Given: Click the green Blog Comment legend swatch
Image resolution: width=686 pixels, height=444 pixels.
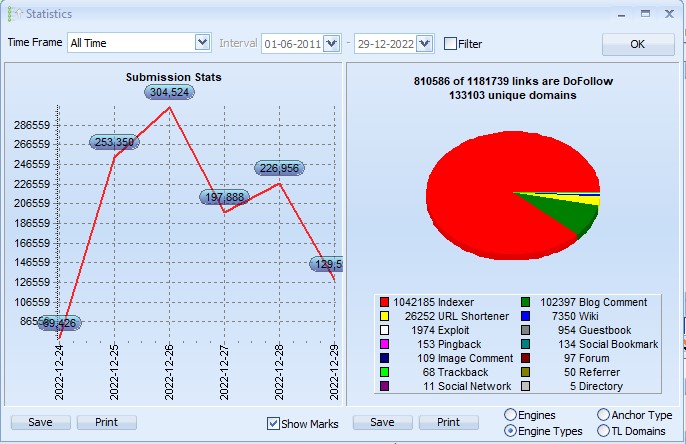Looking at the screenshot, I should coord(525,302).
